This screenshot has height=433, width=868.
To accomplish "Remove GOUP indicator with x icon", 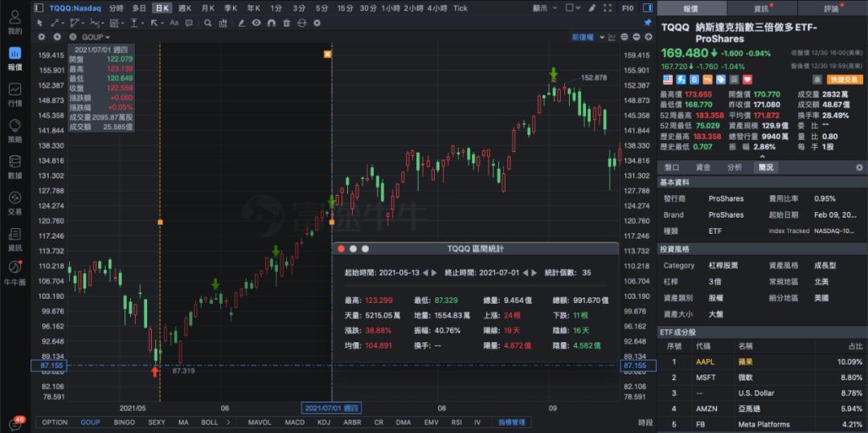I will coord(72,37).
